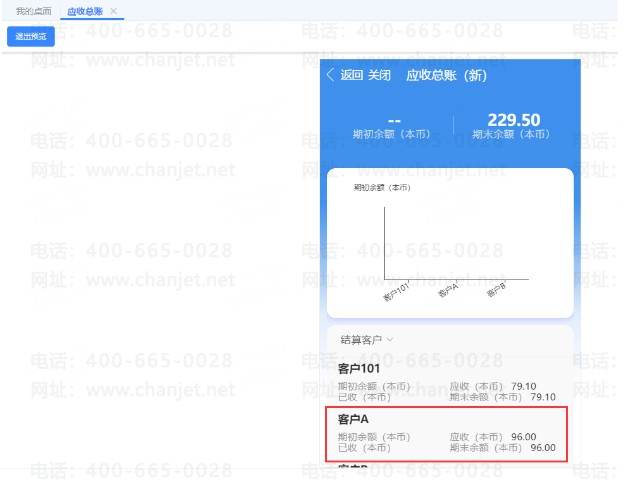The image size is (626, 490).
Task: Open the 客户A record row
Action: tap(446, 434)
